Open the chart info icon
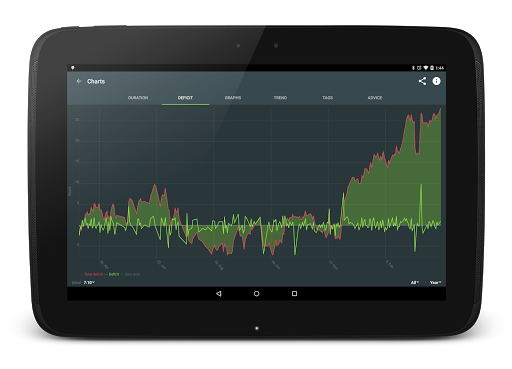 point(436,81)
